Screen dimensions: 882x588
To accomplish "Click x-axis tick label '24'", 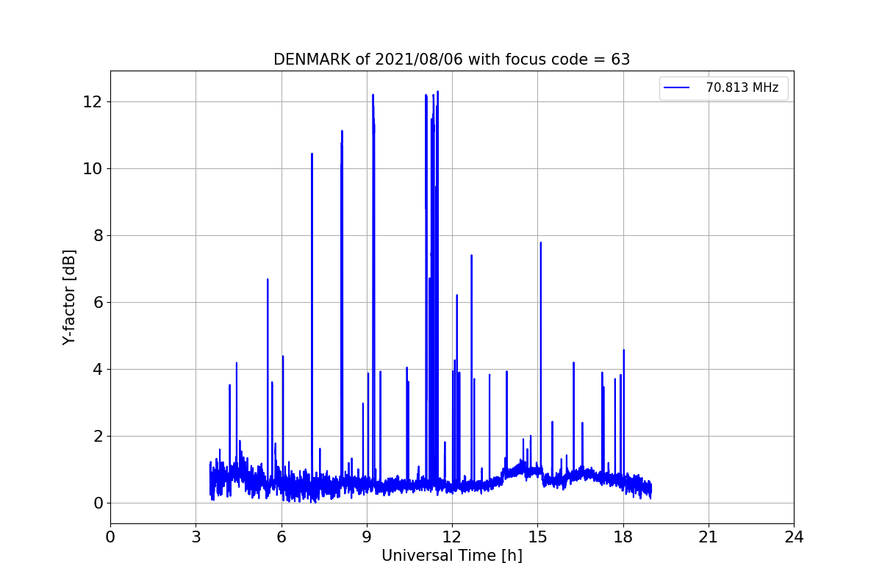I will 794,537.
